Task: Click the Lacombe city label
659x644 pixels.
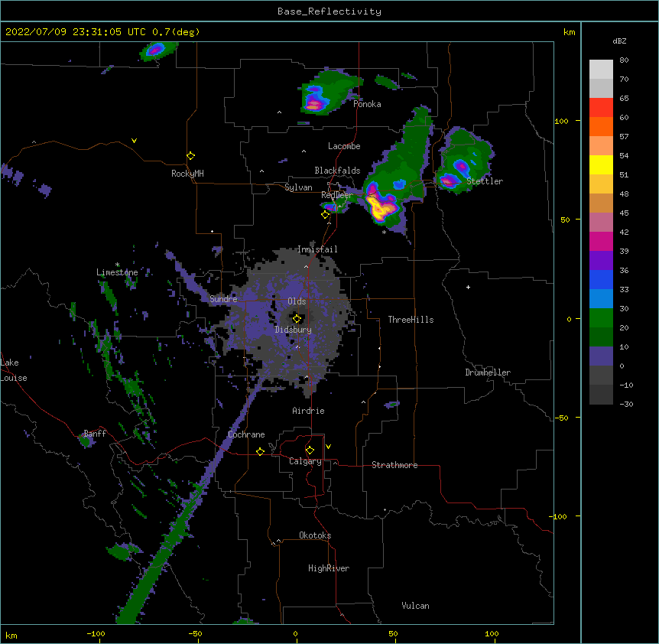Action: [344, 146]
